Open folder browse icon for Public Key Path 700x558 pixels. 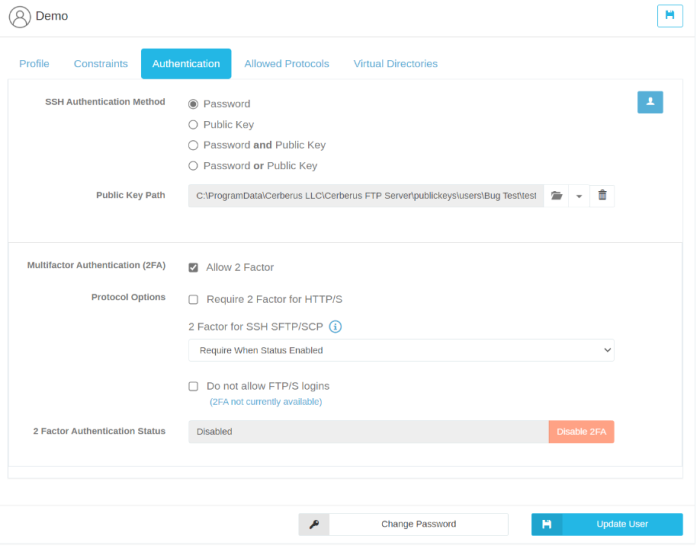coord(557,196)
